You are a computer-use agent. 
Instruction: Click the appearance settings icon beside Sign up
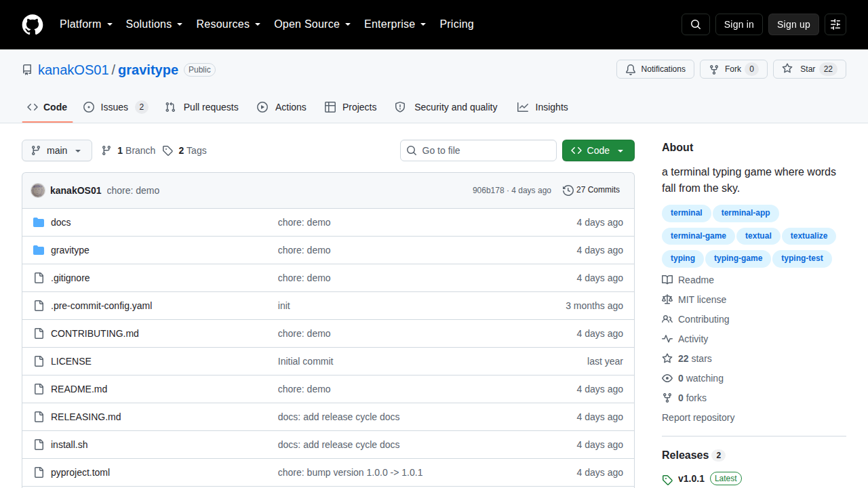tap(835, 24)
